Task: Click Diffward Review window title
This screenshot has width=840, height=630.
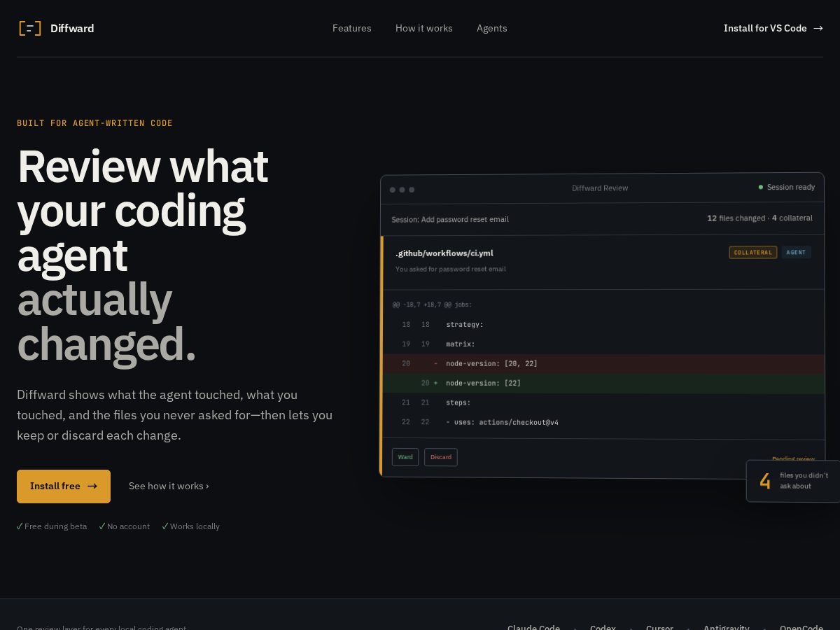Action: point(600,188)
